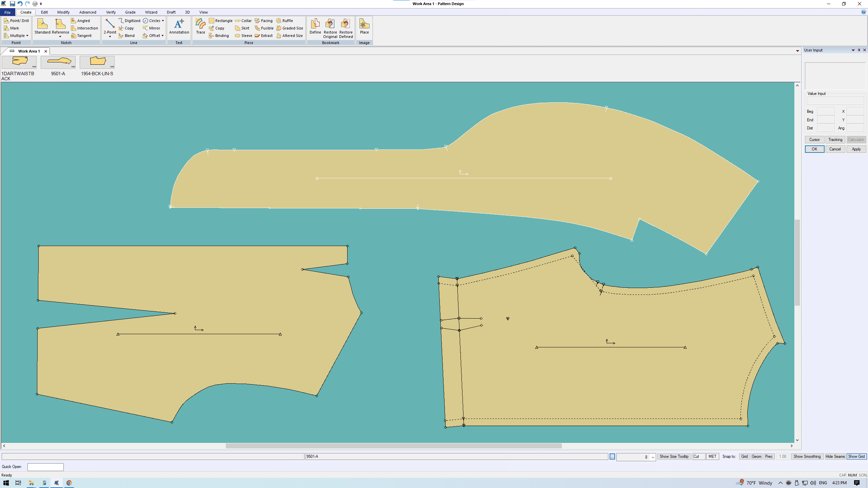Viewport: 868px width, 488px height.
Task: Choose the 2-Point line tool
Action: pos(110,26)
